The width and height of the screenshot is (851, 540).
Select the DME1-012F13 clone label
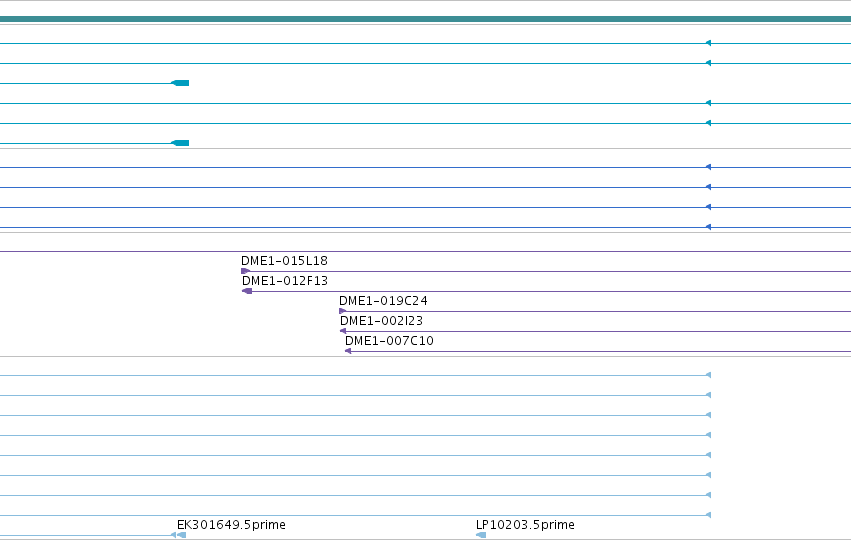[285, 281]
